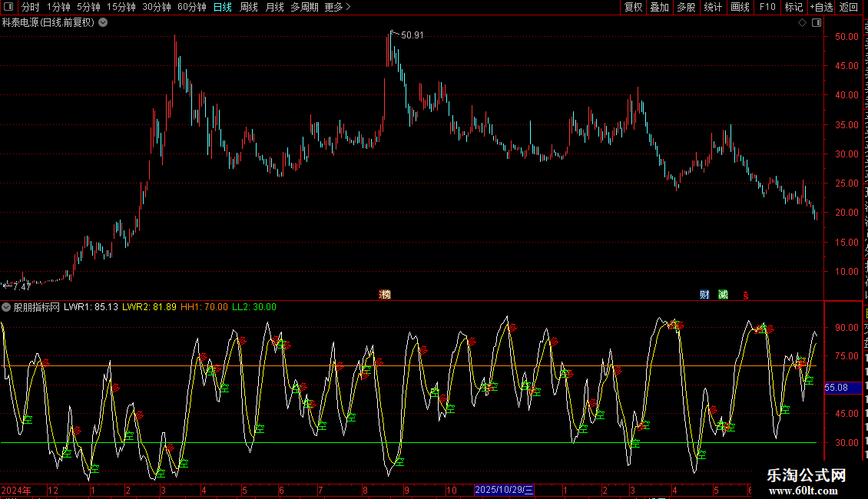Open the 画线 drawing tools
Screen dimensions: 868x499
(x=740, y=7)
